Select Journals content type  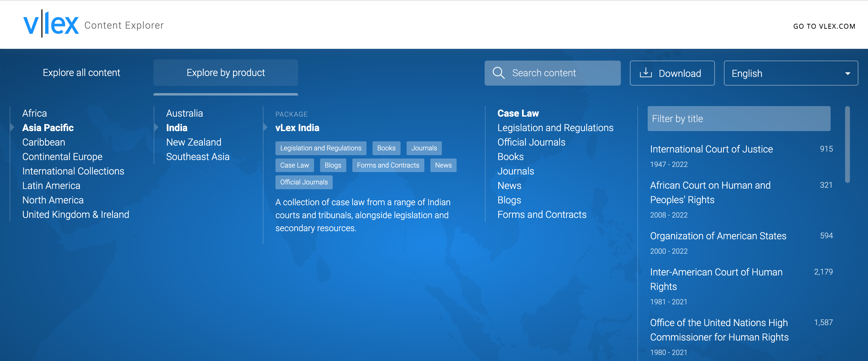pyautogui.click(x=516, y=171)
